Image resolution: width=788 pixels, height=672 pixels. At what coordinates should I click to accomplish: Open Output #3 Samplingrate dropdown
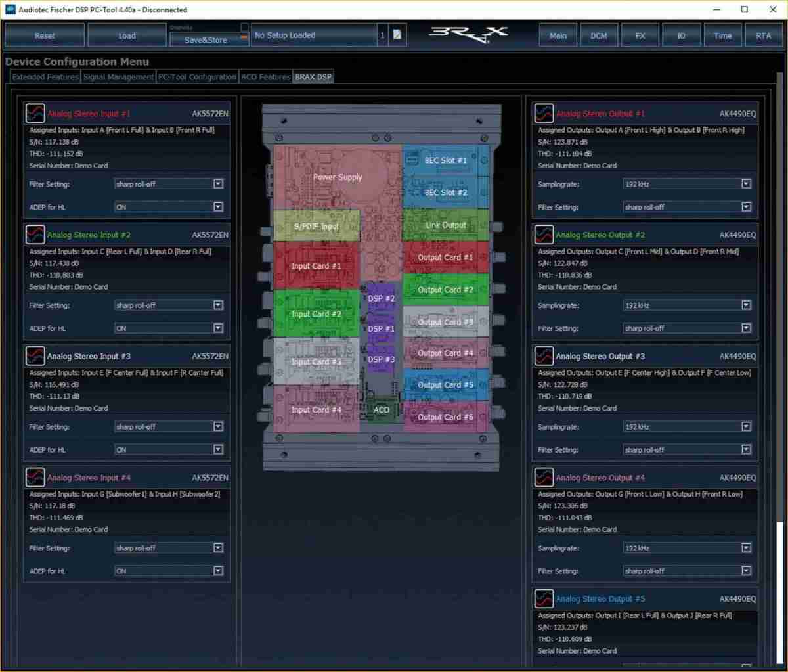[x=688, y=427]
